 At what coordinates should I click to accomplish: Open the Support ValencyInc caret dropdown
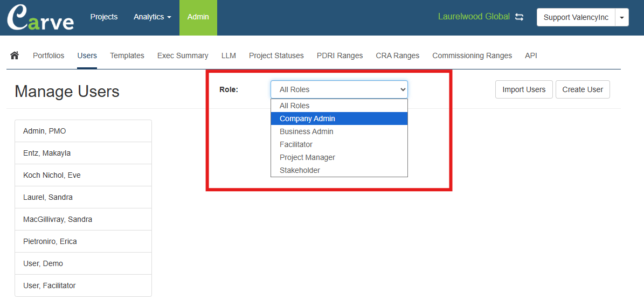pos(622,18)
